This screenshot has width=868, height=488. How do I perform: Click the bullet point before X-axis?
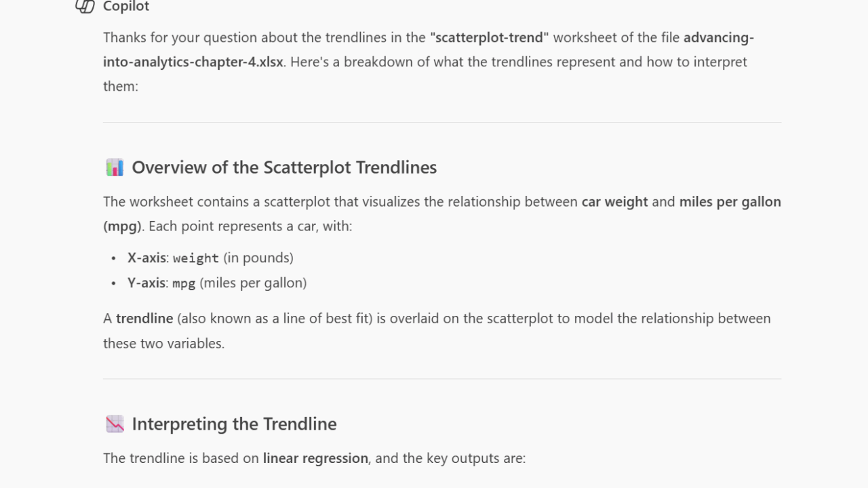point(113,258)
